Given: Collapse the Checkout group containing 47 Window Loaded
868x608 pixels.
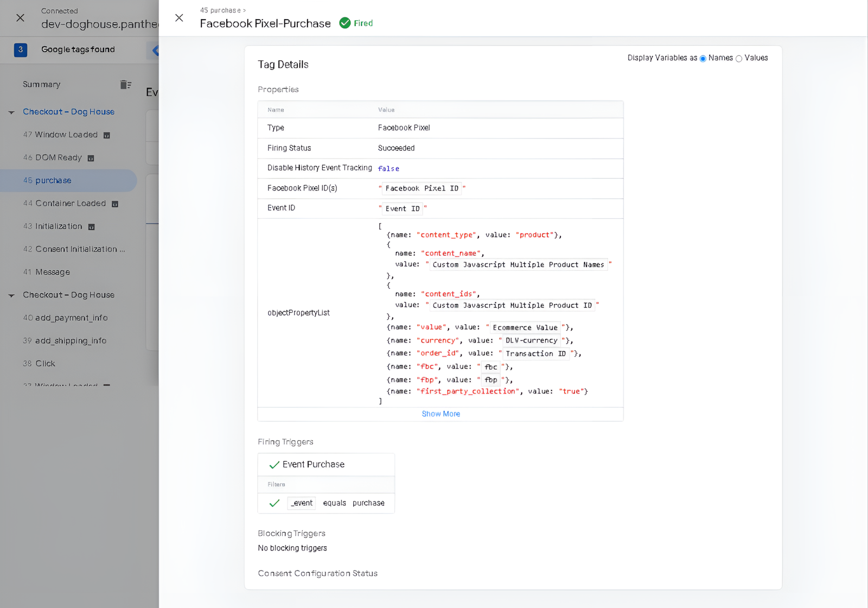Looking at the screenshot, I should [11, 112].
